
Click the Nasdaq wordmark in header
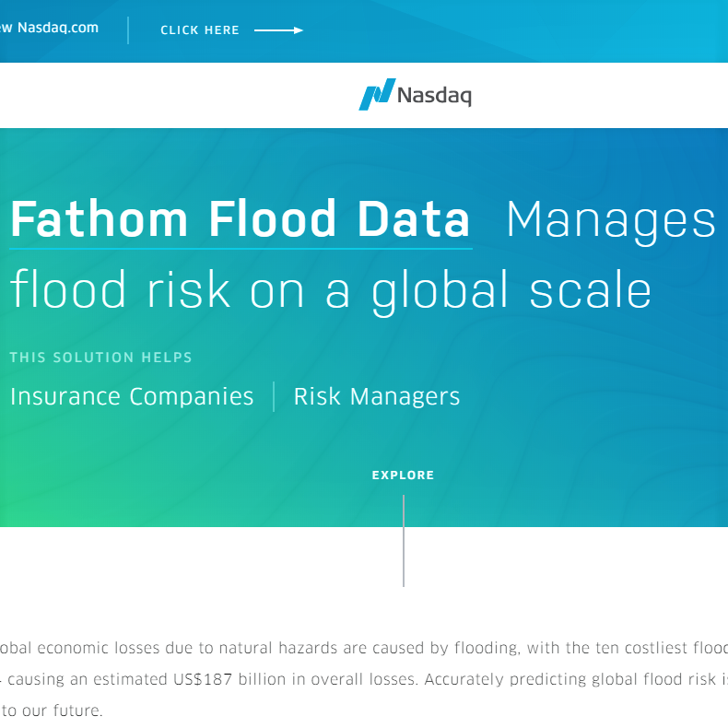[x=434, y=95]
